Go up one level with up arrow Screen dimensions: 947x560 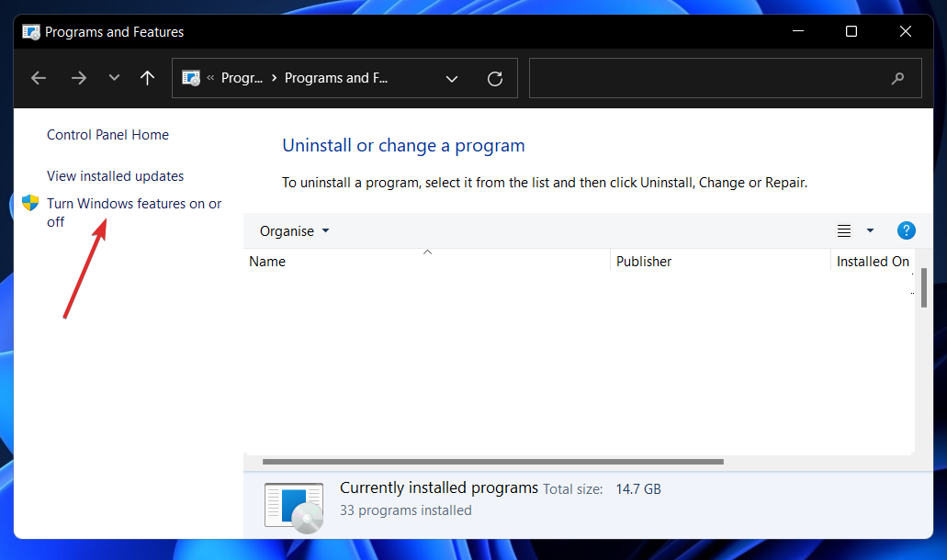click(147, 78)
